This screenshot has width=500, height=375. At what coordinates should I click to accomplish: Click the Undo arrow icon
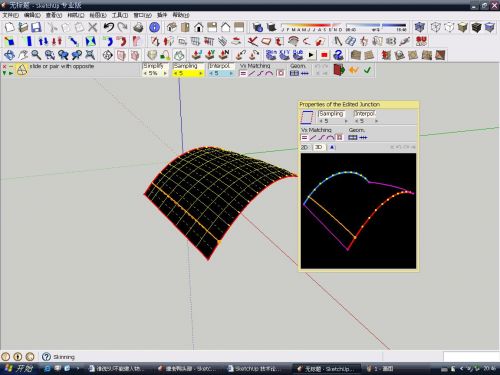point(109,27)
